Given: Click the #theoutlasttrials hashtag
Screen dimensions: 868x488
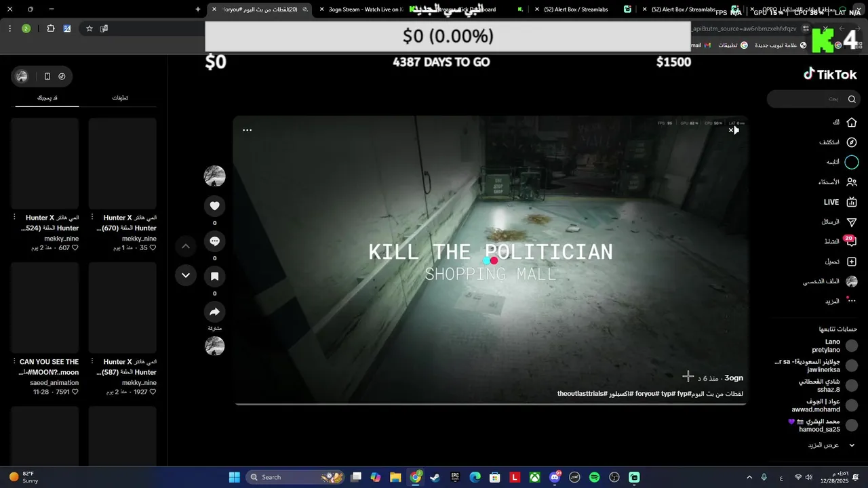Looking at the screenshot, I should [583, 394].
